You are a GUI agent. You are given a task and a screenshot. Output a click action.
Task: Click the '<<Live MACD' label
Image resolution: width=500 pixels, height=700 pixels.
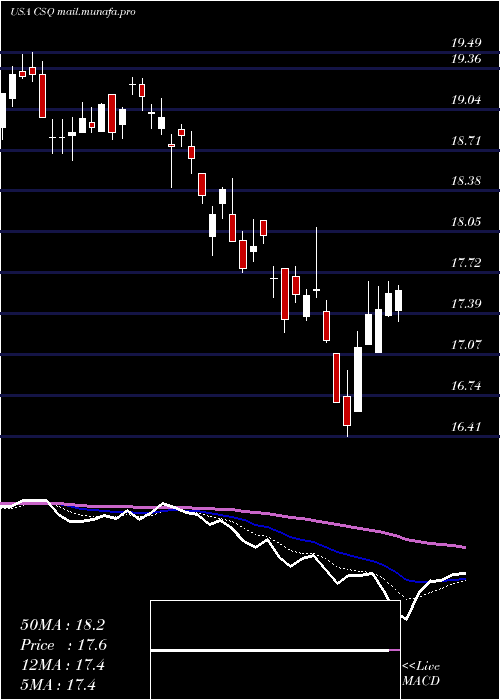click(421, 673)
